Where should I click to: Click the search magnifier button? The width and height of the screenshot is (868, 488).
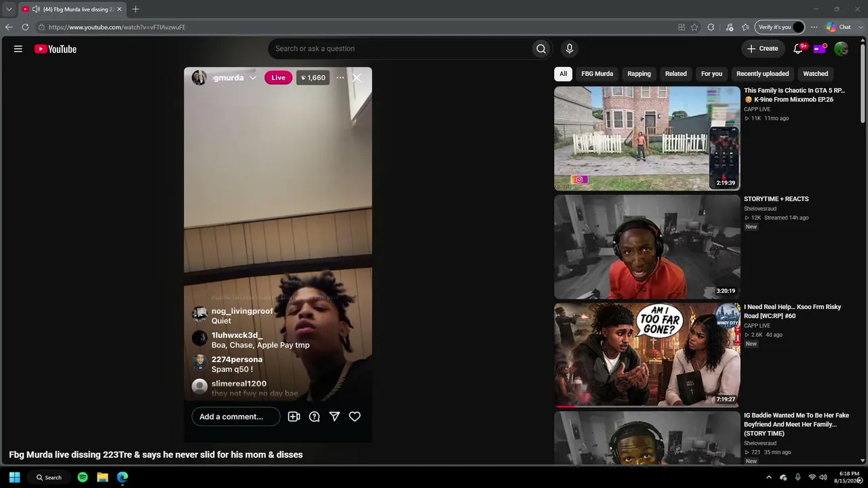pyautogui.click(x=541, y=49)
